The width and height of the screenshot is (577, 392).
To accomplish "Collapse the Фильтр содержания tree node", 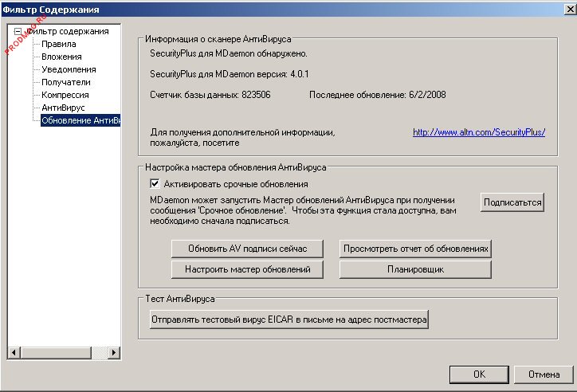I will (18, 31).
